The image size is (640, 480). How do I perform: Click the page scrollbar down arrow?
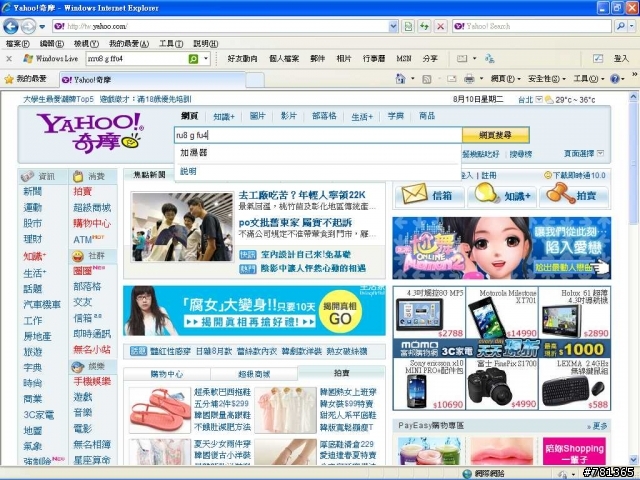click(x=633, y=459)
